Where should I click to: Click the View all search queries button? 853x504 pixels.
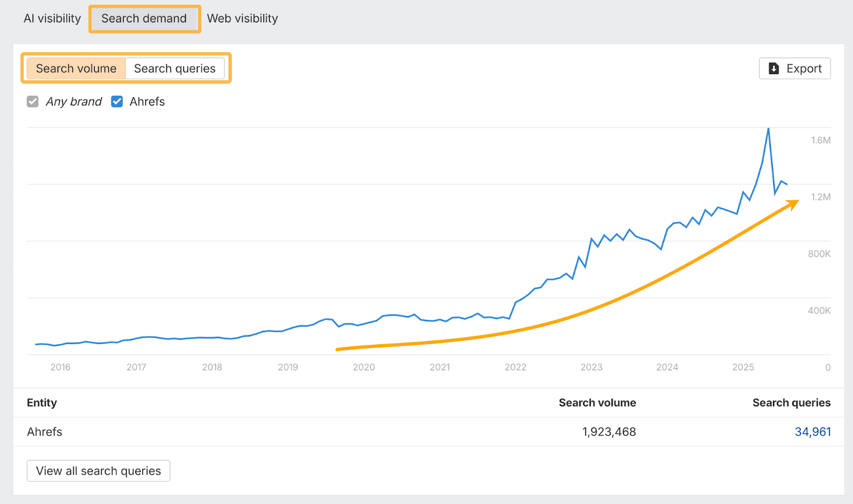pyautogui.click(x=98, y=470)
